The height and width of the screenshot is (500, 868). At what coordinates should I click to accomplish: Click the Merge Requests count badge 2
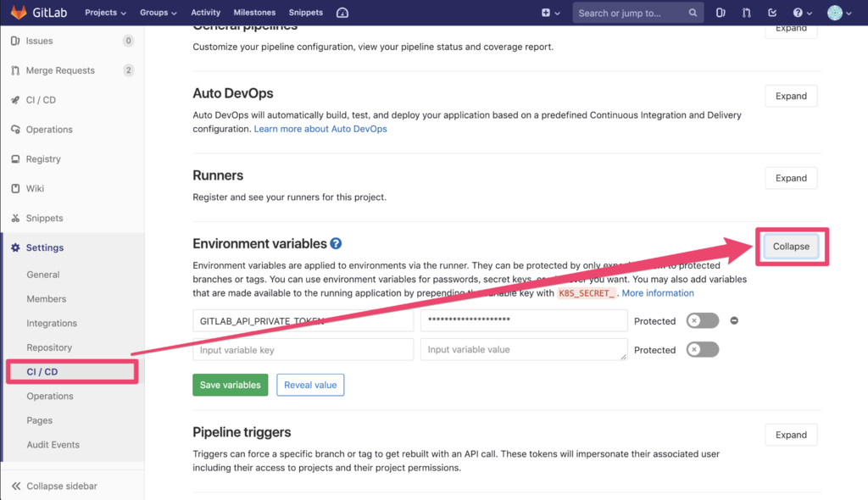129,70
